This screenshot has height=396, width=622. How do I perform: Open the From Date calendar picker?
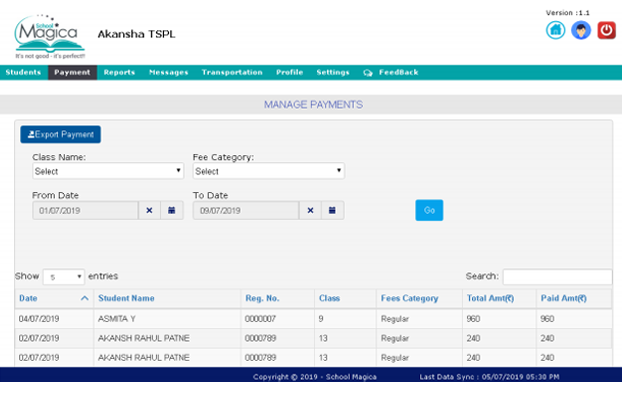(172, 210)
